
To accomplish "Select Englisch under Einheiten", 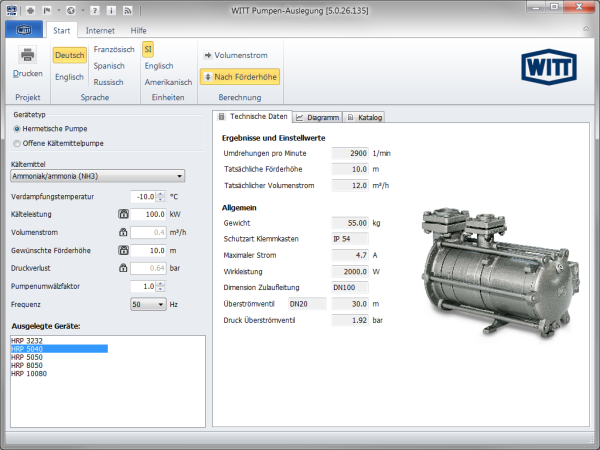I will click(x=159, y=66).
